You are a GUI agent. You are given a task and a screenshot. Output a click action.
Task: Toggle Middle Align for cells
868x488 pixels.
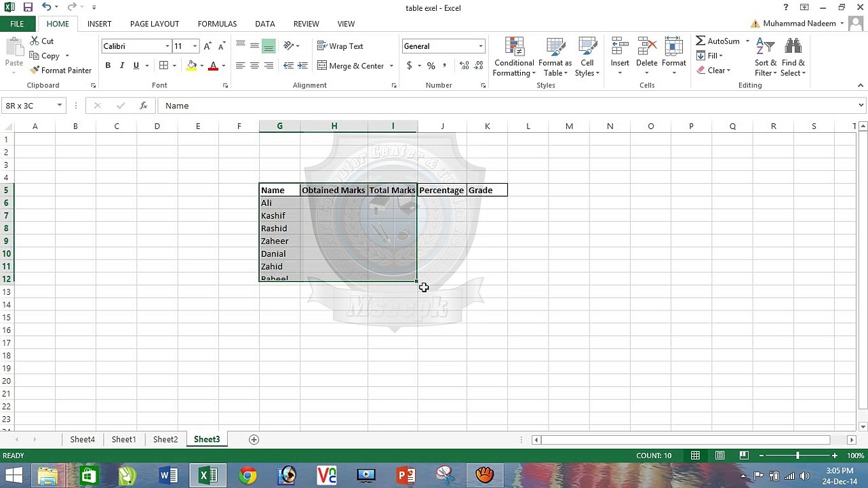[254, 46]
